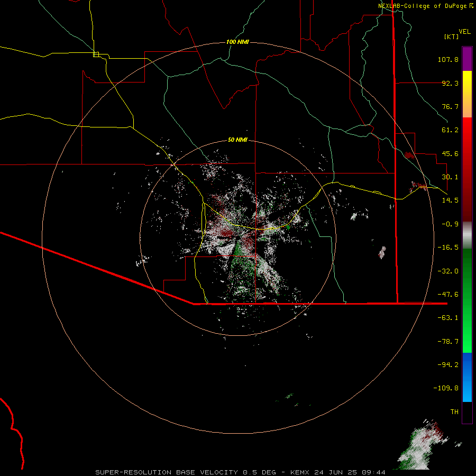Click the -63.1 velocity scale value

pyautogui.click(x=448, y=318)
